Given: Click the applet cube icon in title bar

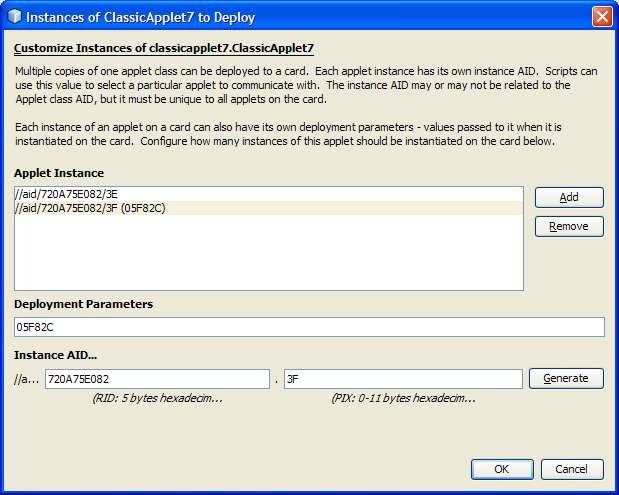Looking at the screenshot, I should 13,16.
